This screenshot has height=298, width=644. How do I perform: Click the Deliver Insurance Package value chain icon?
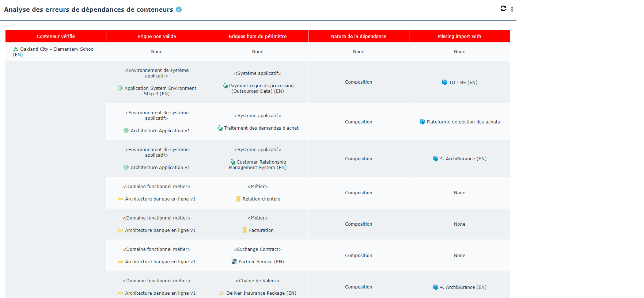click(x=222, y=293)
